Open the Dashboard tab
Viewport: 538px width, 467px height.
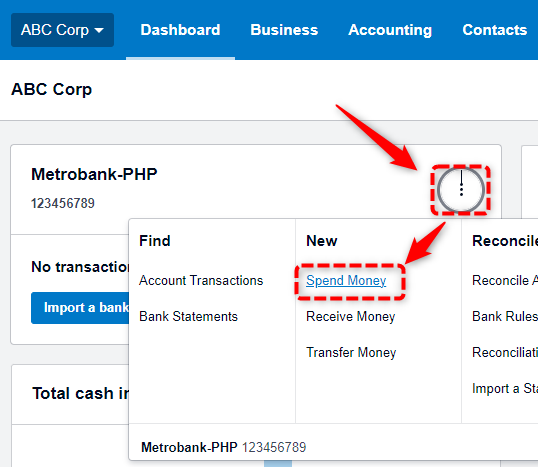click(x=180, y=30)
